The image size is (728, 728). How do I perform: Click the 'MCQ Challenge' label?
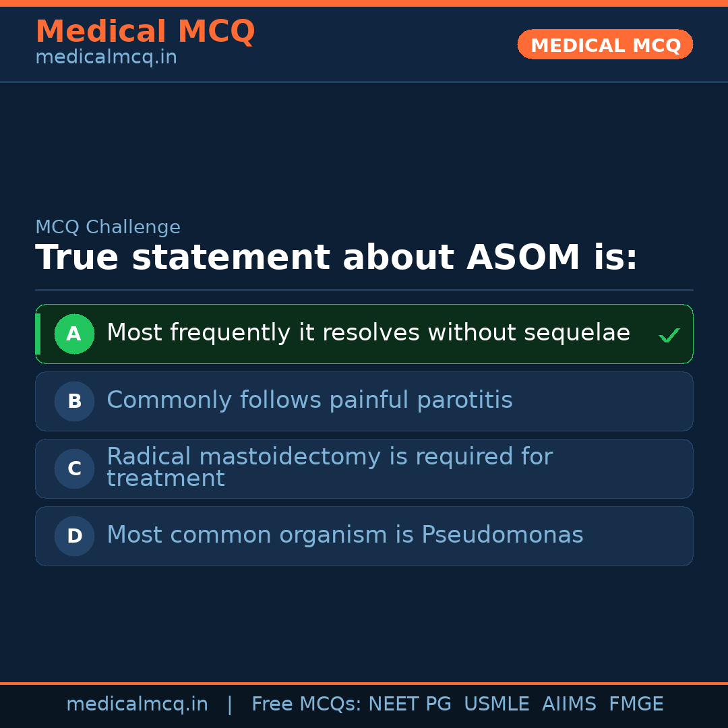[x=108, y=228]
